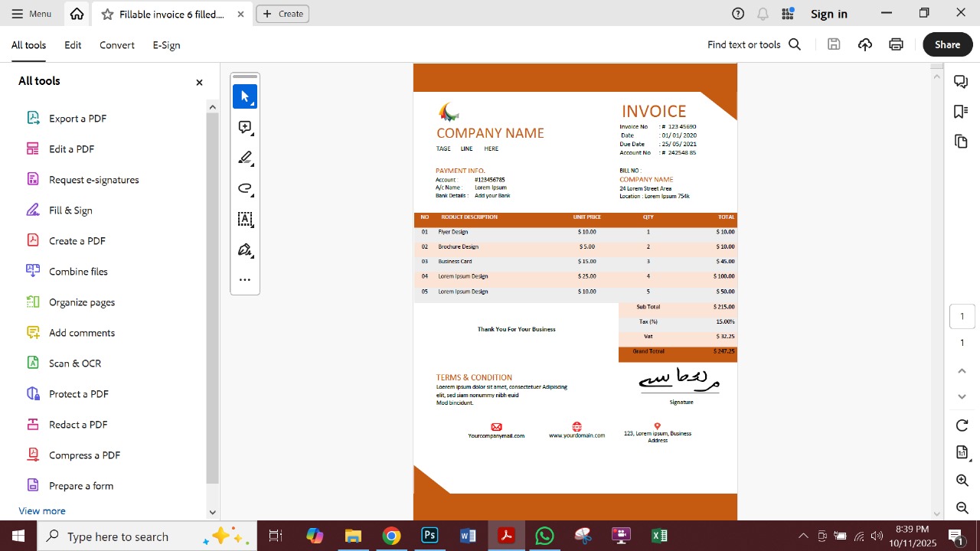This screenshot has width=980, height=551.
Task: Select the highlighter pen tool
Action: (x=245, y=158)
